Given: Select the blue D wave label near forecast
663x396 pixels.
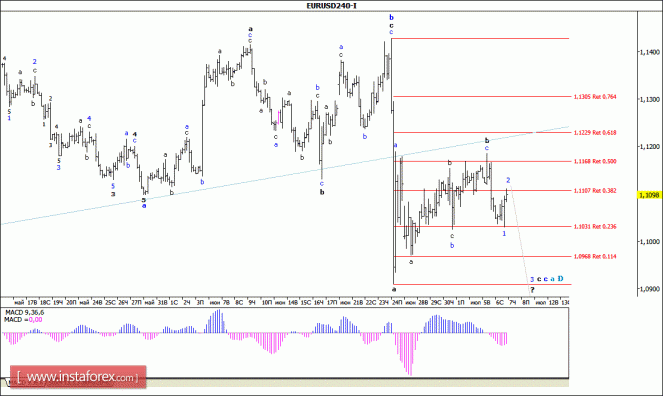Looking at the screenshot, I should pos(560,279).
